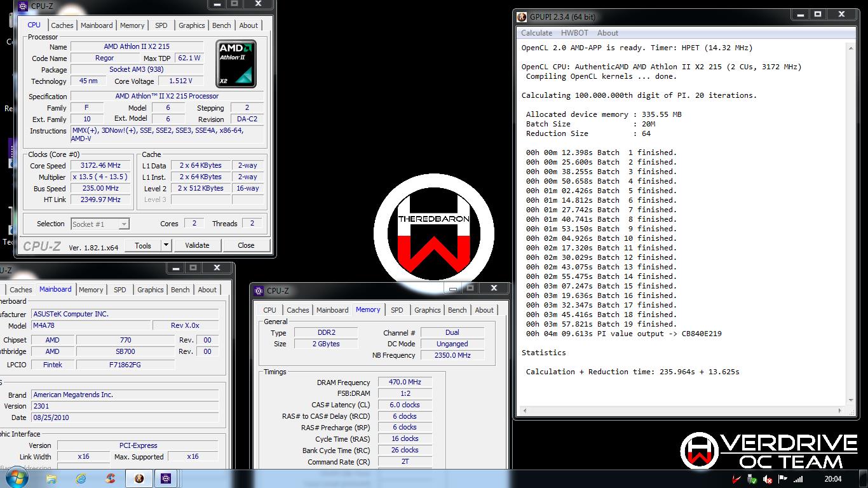868x488 pixels.
Task: Open Safely Remove Hardware tray icon
Action: [x=752, y=479]
